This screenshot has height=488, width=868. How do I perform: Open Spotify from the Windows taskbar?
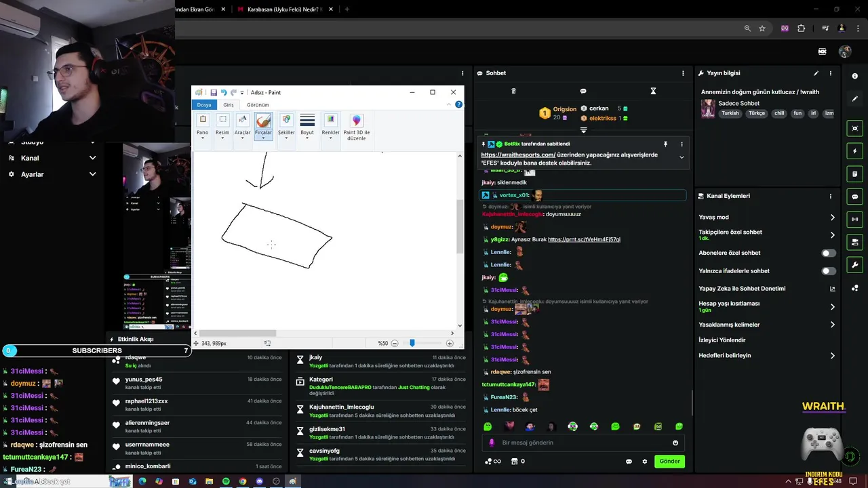[226, 481]
